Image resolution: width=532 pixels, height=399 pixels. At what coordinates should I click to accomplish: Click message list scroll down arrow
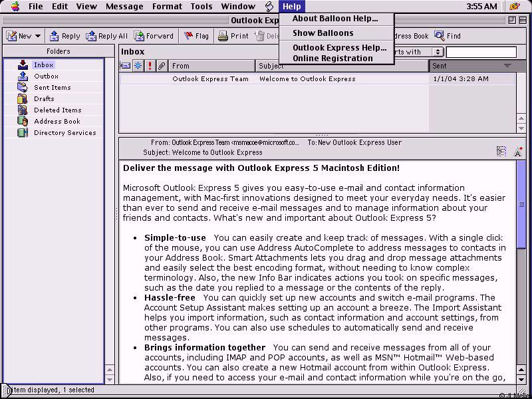coord(521,128)
